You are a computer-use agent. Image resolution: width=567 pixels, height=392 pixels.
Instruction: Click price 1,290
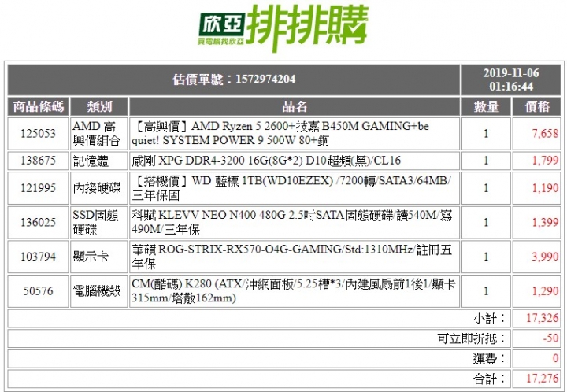[x=545, y=290]
